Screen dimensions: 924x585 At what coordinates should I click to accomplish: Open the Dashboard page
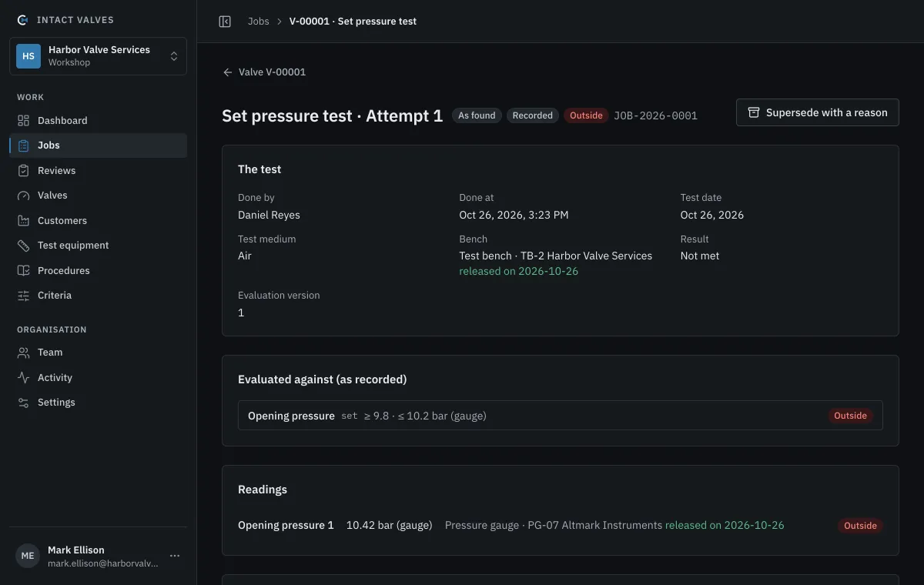(x=98, y=120)
